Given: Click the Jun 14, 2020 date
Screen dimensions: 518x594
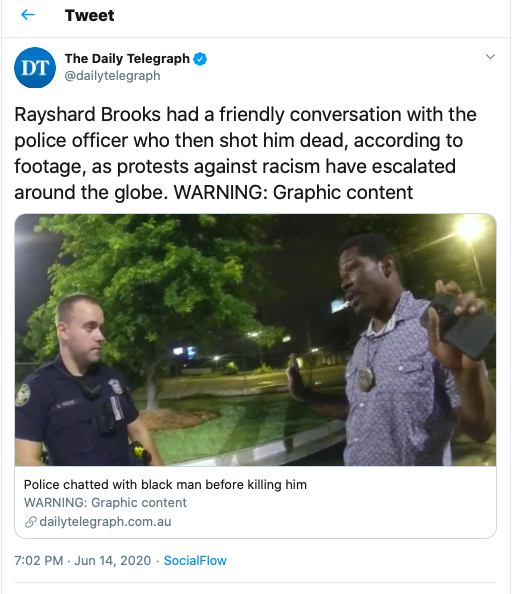Looking at the screenshot, I should click(x=113, y=561).
